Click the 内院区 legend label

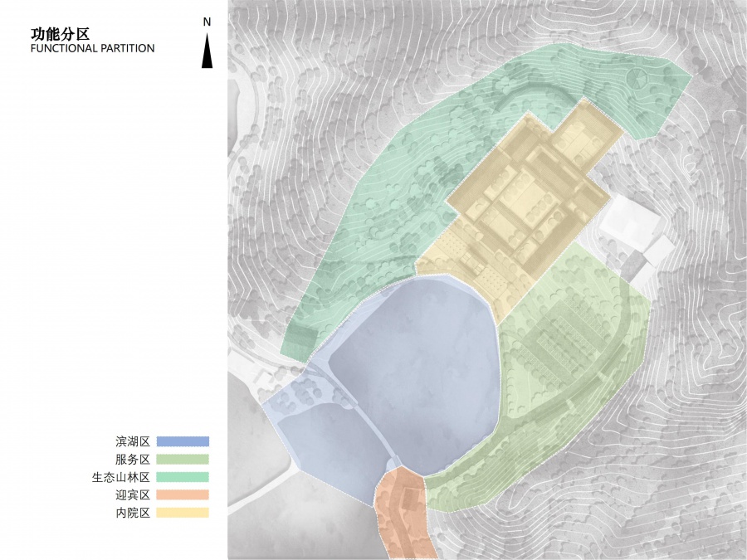[133, 513]
